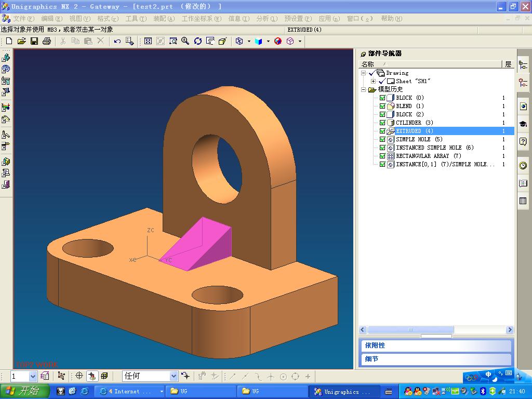Click the pink cube orientation icon
The image size is (532, 399).
(x=290, y=41)
